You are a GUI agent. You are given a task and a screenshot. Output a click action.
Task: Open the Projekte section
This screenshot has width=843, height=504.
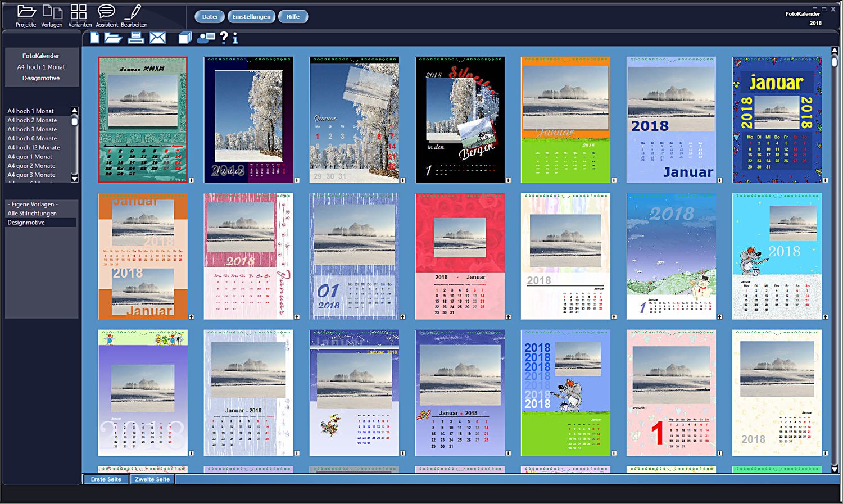point(26,16)
